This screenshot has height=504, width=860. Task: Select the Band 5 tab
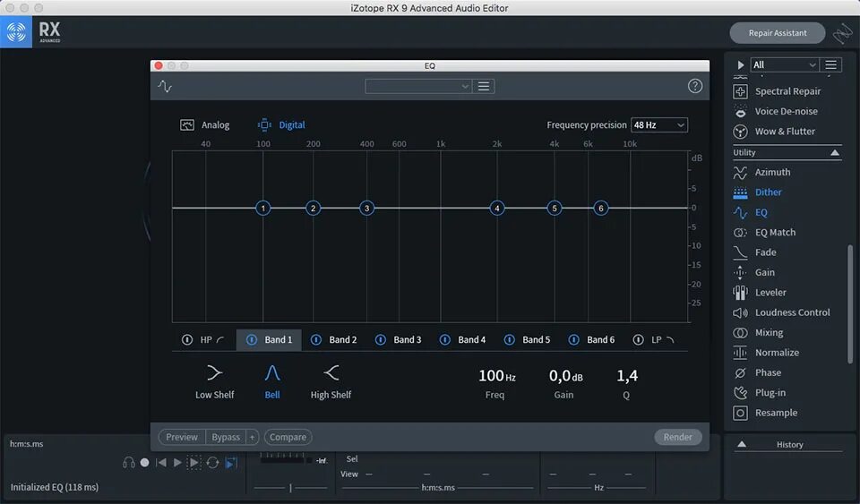click(527, 339)
